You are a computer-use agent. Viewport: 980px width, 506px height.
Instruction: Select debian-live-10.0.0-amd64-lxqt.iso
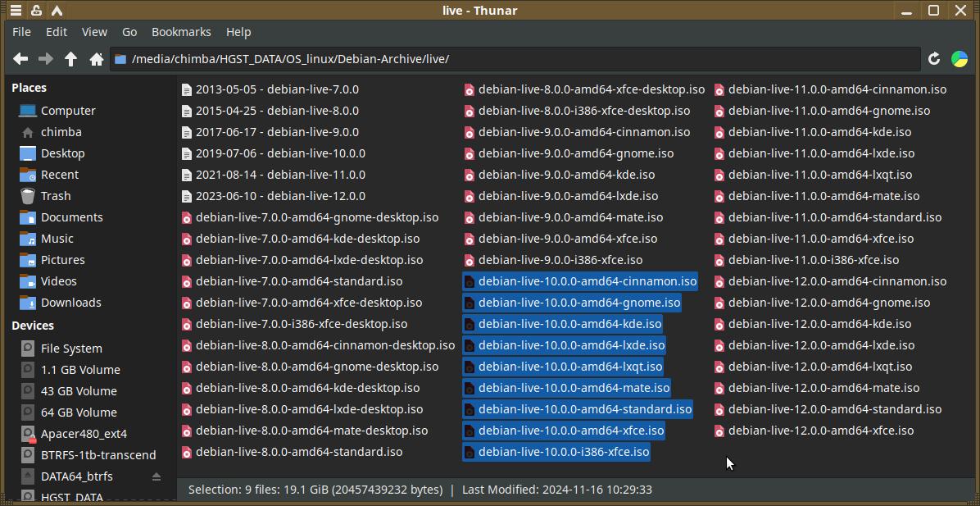coord(562,367)
